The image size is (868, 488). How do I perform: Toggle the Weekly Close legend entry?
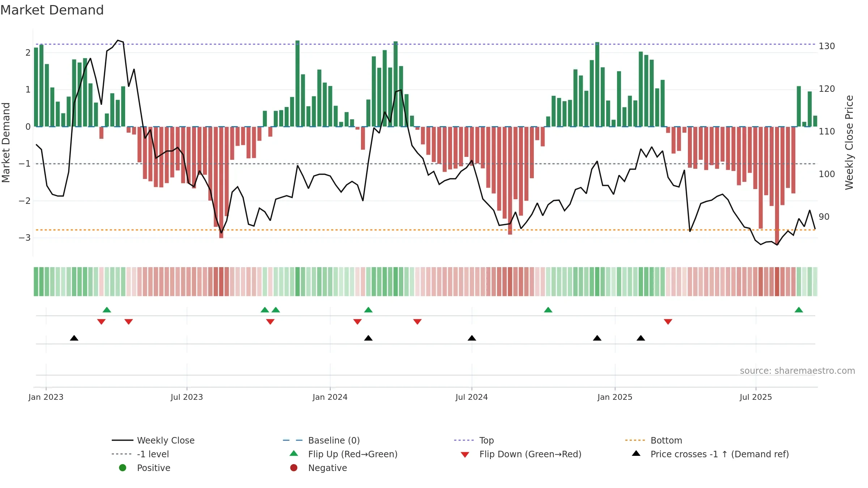click(x=153, y=440)
